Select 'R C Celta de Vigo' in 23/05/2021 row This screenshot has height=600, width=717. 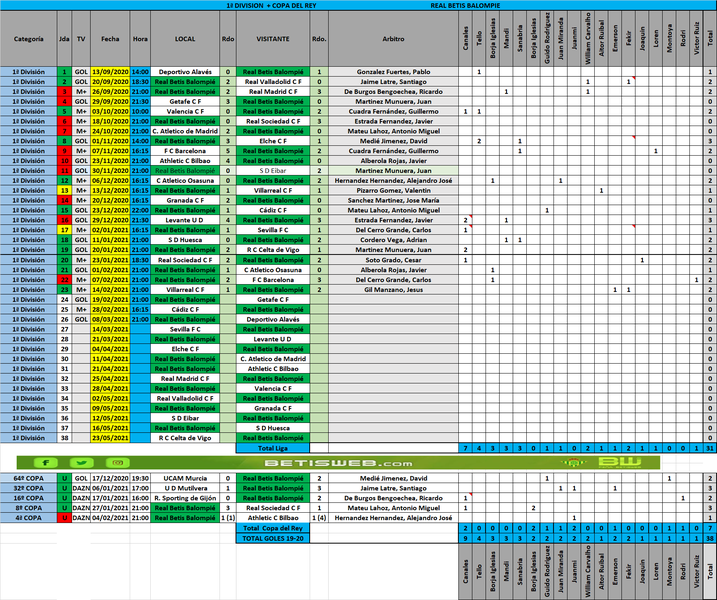[185, 438]
